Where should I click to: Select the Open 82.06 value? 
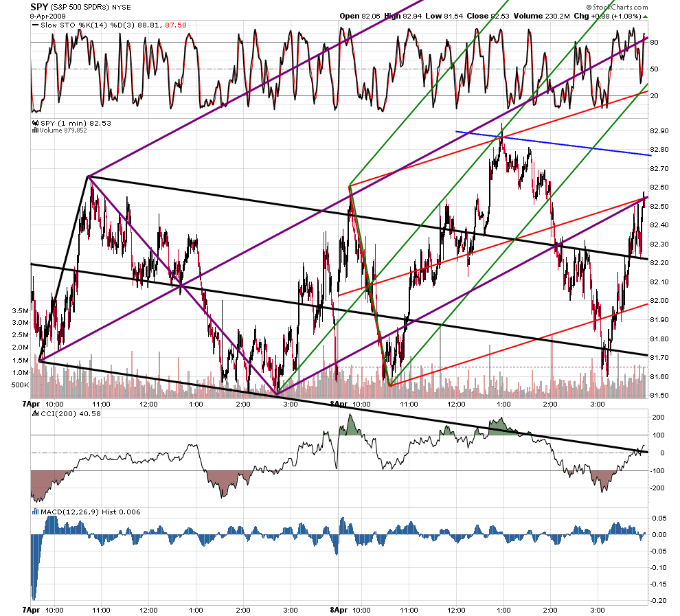[x=360, y=16]
